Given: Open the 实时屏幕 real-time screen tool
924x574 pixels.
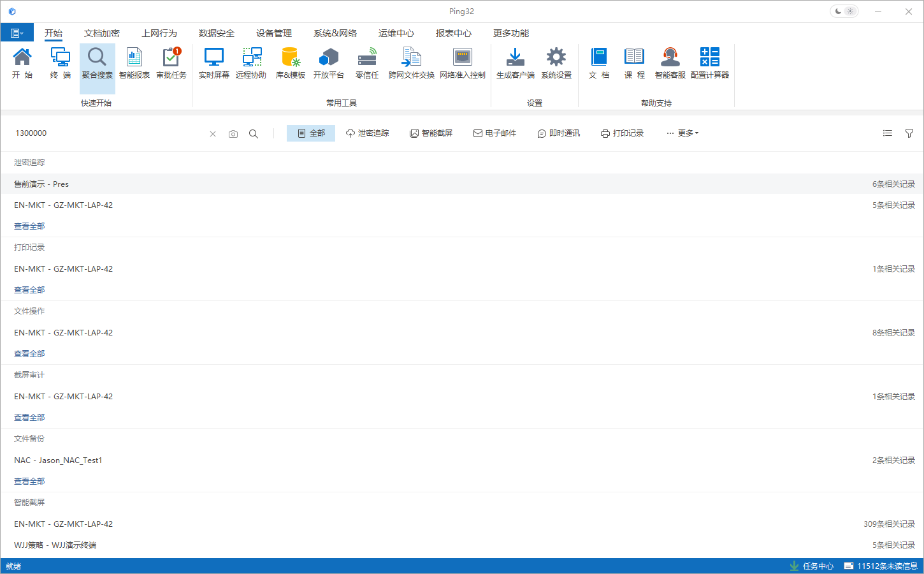Looking at the screenshot, I should (x=213, y=63).
